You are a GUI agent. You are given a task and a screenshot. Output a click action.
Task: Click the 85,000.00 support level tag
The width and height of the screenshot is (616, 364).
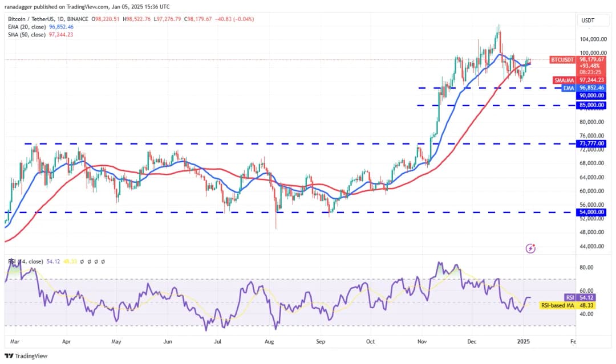tap(592, 105)
